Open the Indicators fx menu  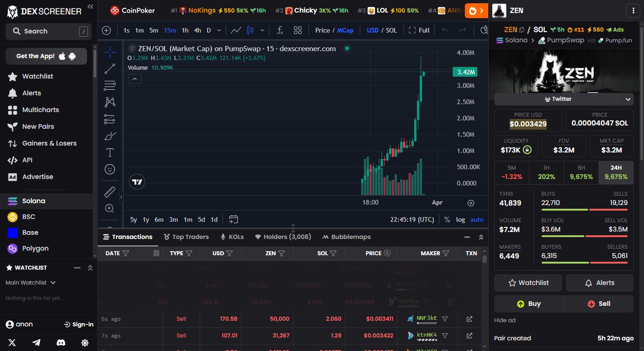click(x=280, y=30)
